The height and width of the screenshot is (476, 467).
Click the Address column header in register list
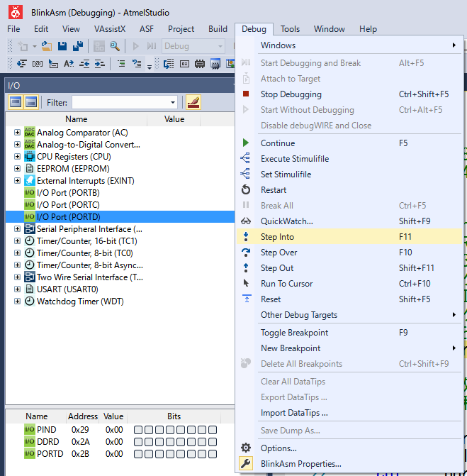pyautogui.click(x=82, y=416)
